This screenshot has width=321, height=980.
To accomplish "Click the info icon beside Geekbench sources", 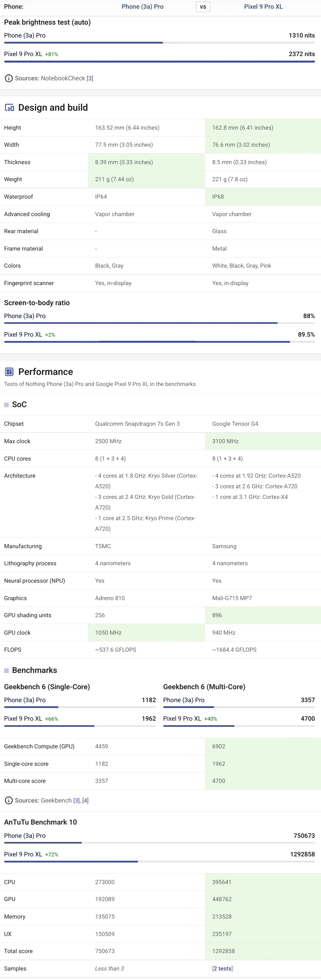I will (x=8, y=800).
